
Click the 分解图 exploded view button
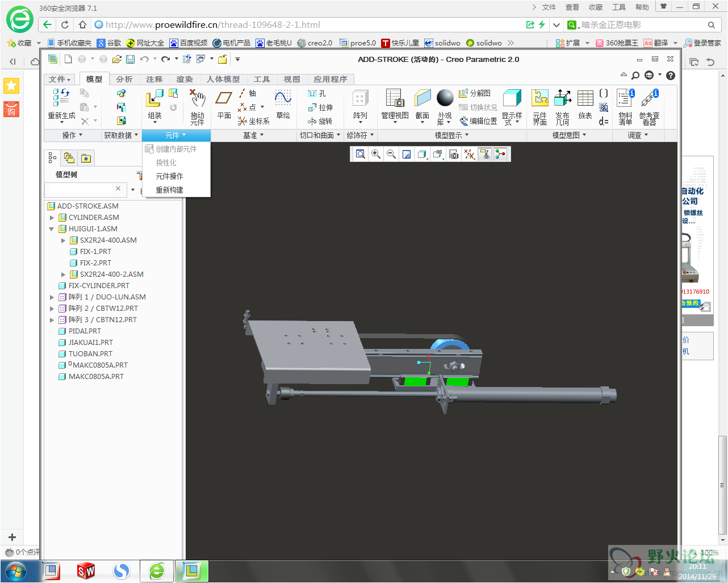[x=475, y=93]
